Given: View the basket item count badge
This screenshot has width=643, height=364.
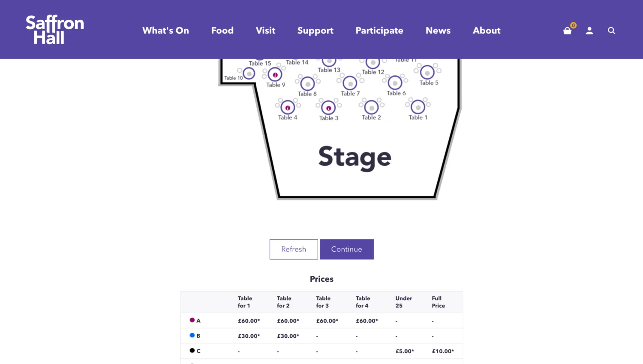Looking at the screenshot, I should [x=573, y=25].
